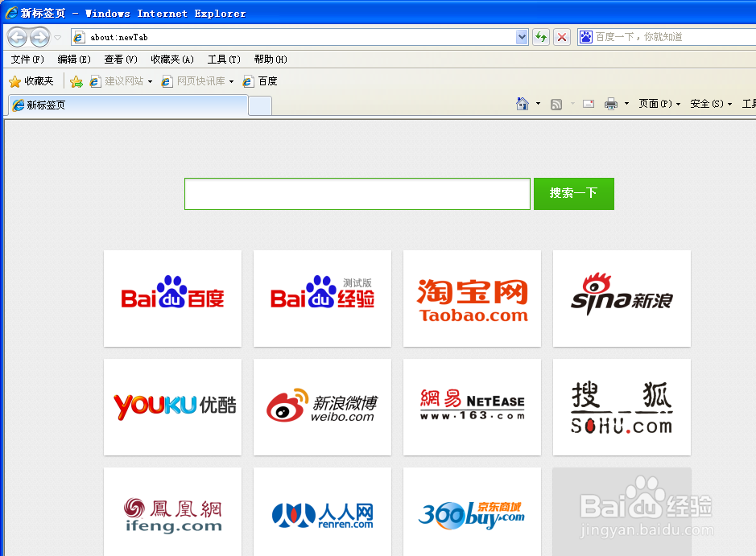Expand the RSS feeds dropdown arrow
The width and height of the screenshot is (756, 556).
point(572,104)
